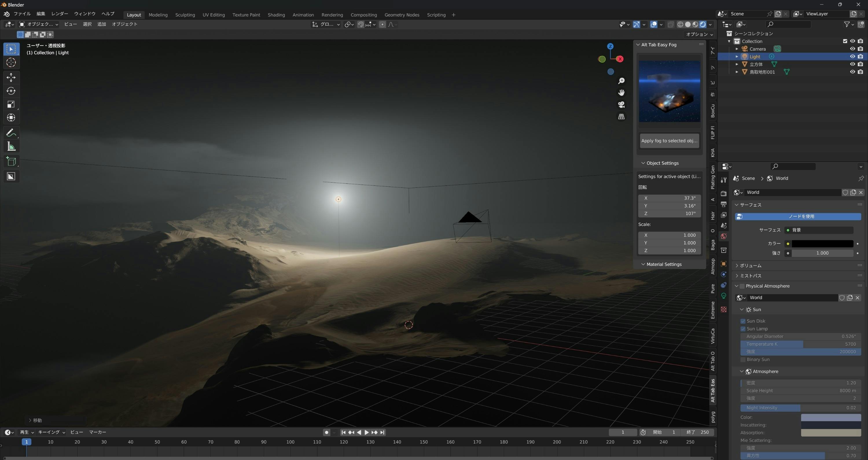Select the Rotate tool
Viewport: 868px width, 460px height.
11,91
